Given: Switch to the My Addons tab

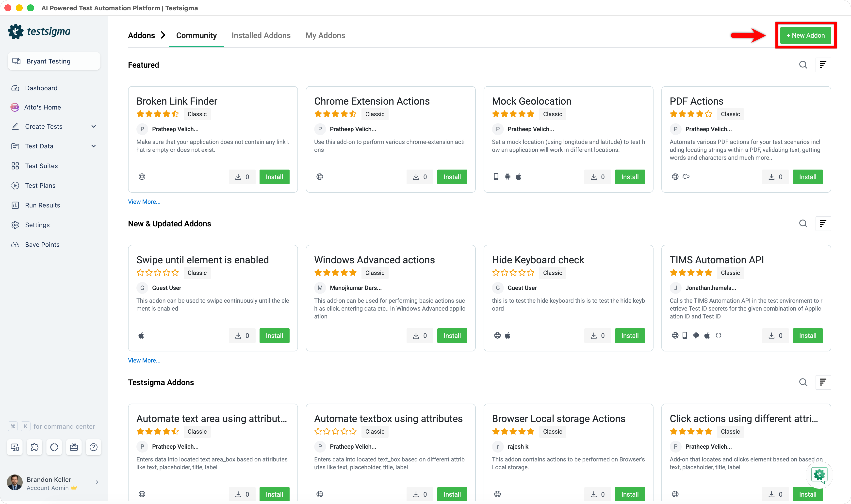Looking at the screenshot, I should point(325,35).
